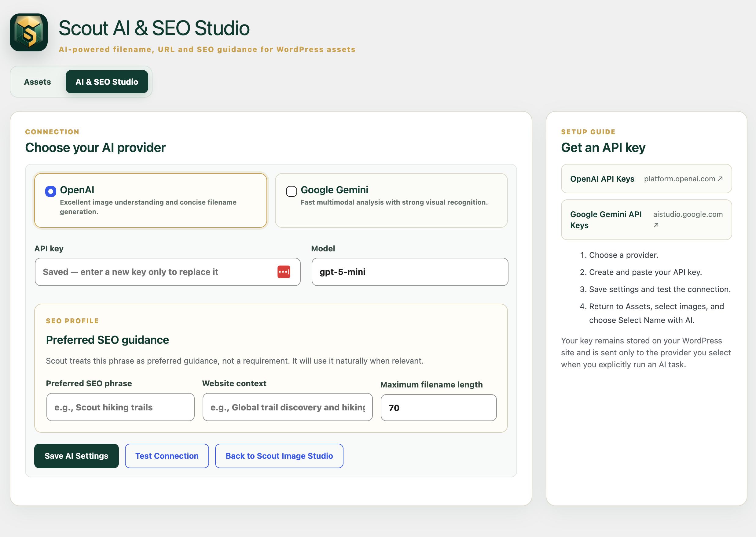Focus the API key input field
756x537 pixels.
[x=167, y=272]
